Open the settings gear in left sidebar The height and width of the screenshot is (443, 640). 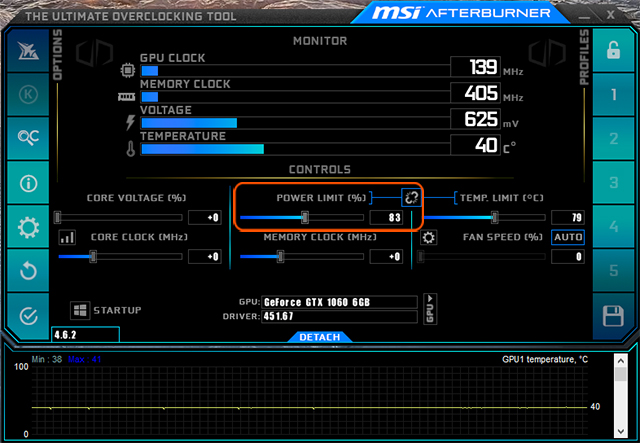28,227
